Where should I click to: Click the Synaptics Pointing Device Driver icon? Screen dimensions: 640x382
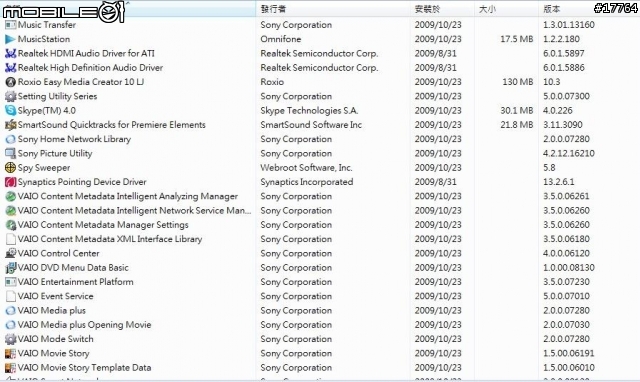coord(10,182)
